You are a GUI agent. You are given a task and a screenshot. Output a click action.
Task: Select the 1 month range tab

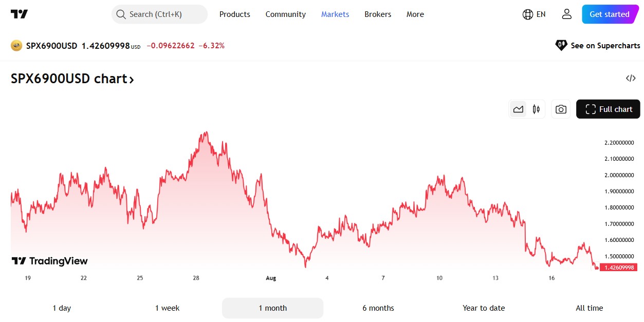273,308
